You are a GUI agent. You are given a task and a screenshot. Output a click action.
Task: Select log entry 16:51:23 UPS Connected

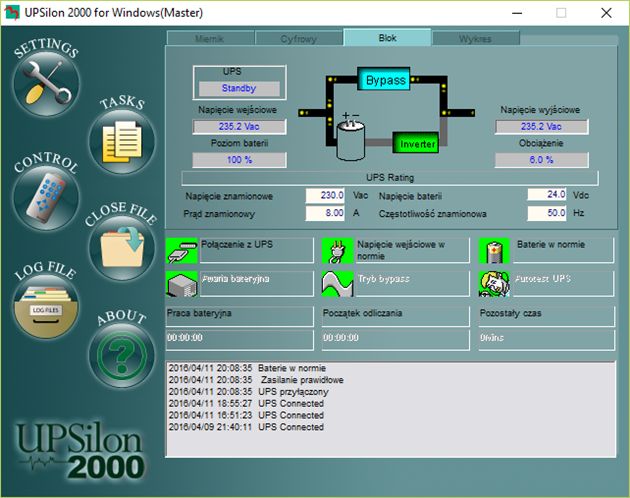click(x=246, y=415)
